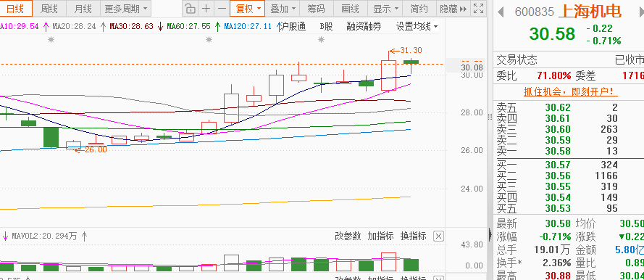Image resolution: width=644 pixels, height=280 pixels.
Task: Toggle the chart lock icon
Action: click(x=190, y=9)
